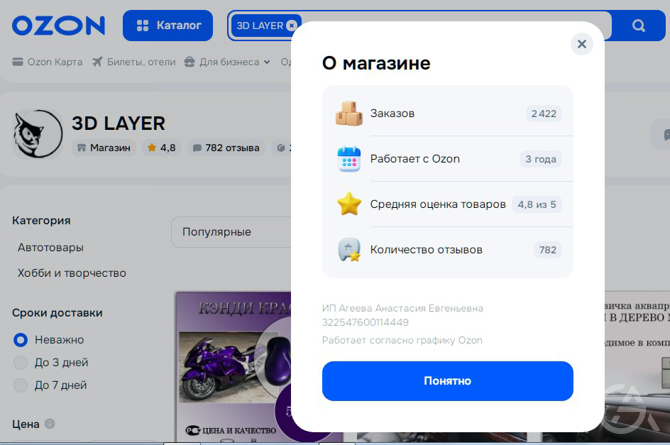Click the airplane icon by Билеты
The image size is (670, 445).
coord(97,62)
